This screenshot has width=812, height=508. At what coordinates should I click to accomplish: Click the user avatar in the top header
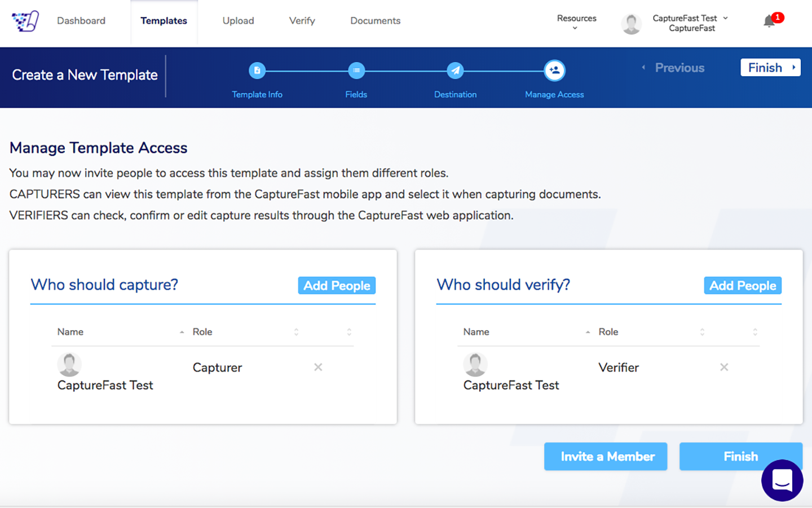click(x=631, y=24)
